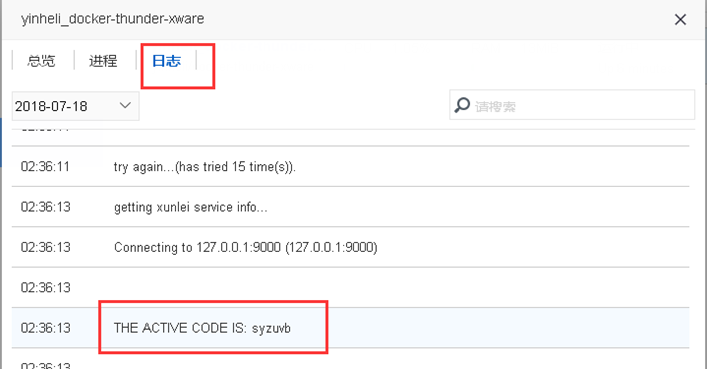Select the partially visible bottom log row
This screenshot has width=707, height=369.
click(x=350, y=359)
